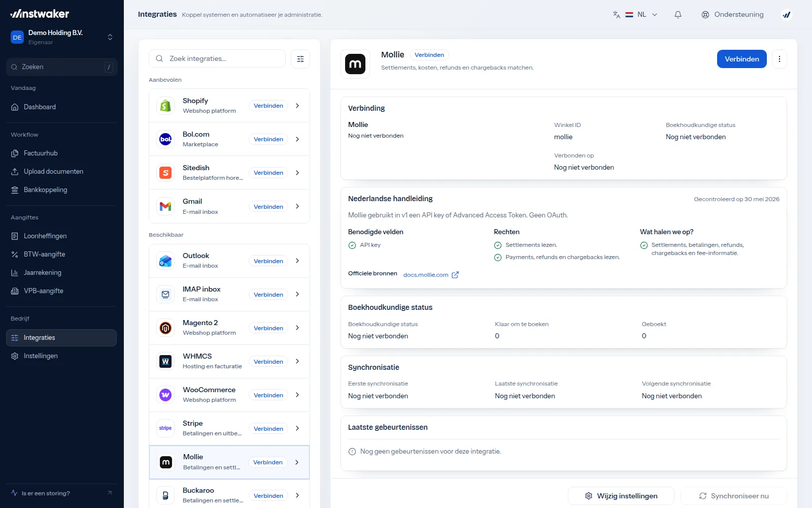Viewport: 812px width, 508px height.
Task: Click the Loonheffingen document icon
Action: point(15,236)
